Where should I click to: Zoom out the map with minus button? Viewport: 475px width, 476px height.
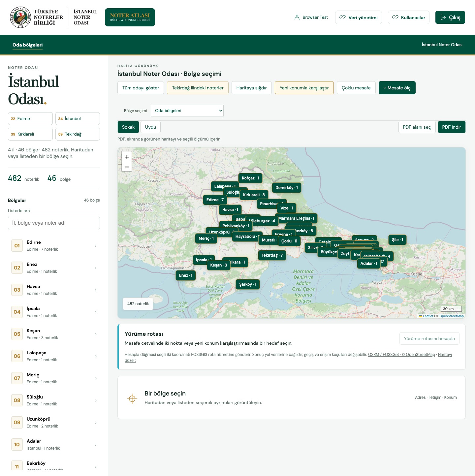[127, 167]
